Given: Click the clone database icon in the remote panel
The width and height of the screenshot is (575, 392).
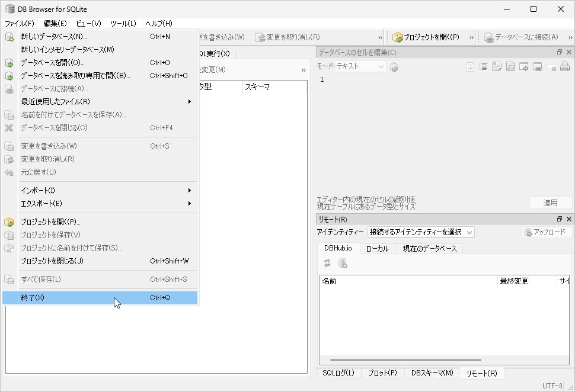Looking at the screenshot, I should 341,264.
